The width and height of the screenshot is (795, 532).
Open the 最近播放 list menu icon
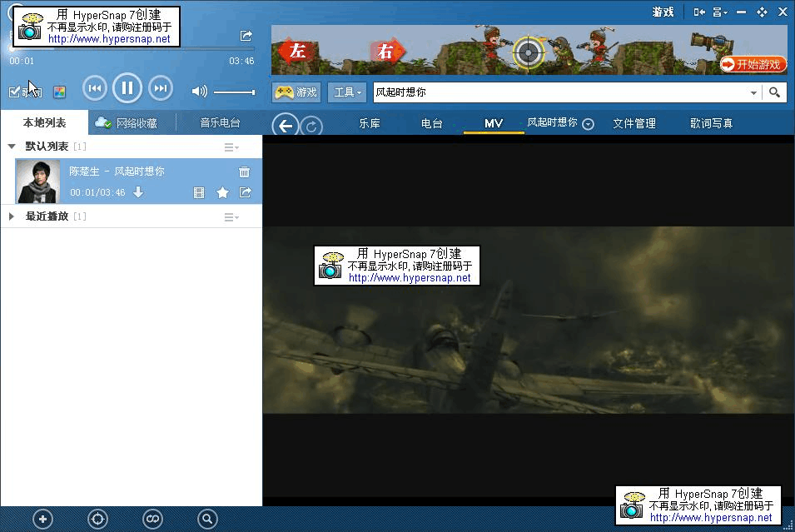231,217
